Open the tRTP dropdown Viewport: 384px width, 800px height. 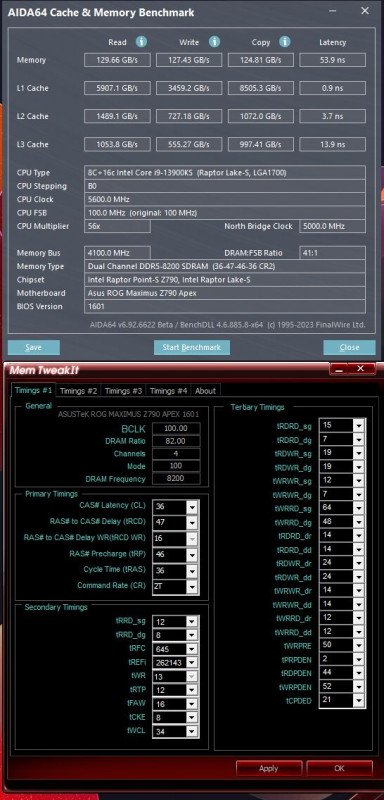click(x=192, y=690)
